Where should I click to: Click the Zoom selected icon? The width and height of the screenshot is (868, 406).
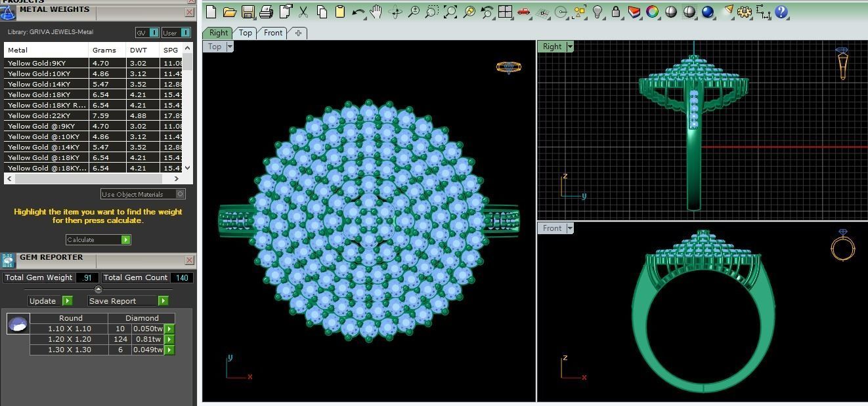pyautogui.click(x=469, y=11)
